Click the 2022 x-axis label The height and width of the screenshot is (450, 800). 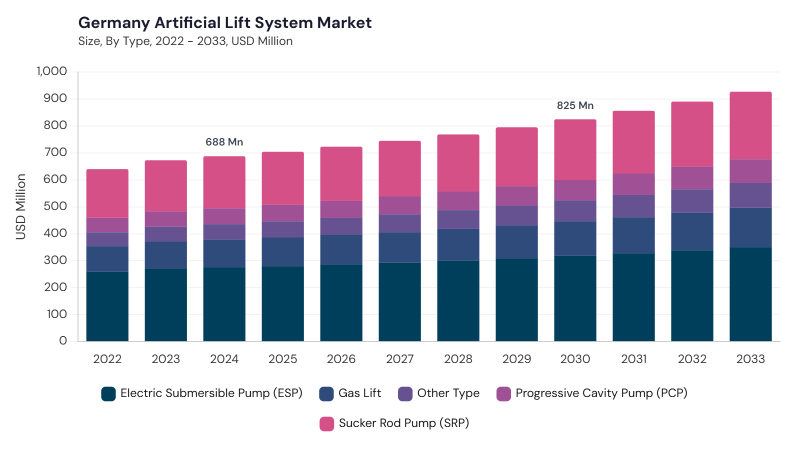tap(107, 359)
